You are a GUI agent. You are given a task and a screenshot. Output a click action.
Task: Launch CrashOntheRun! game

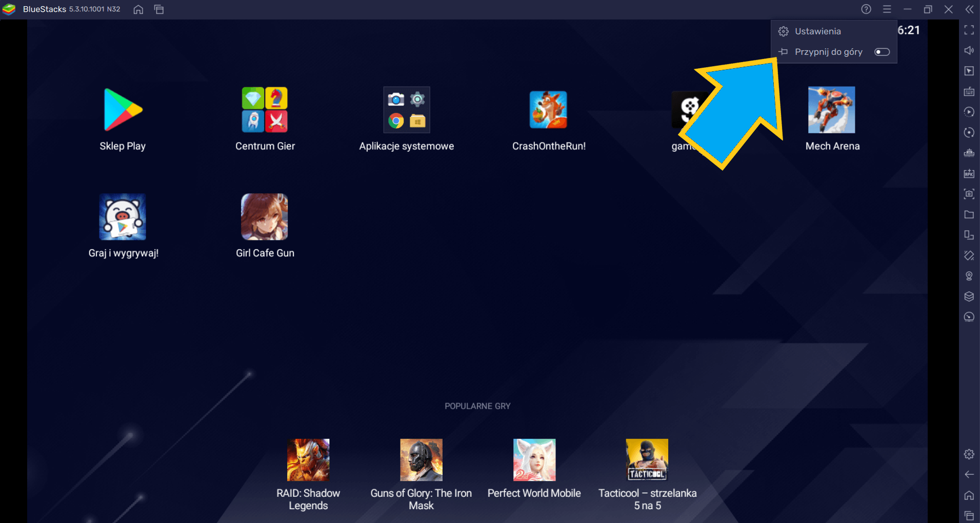tap(548, 110)
